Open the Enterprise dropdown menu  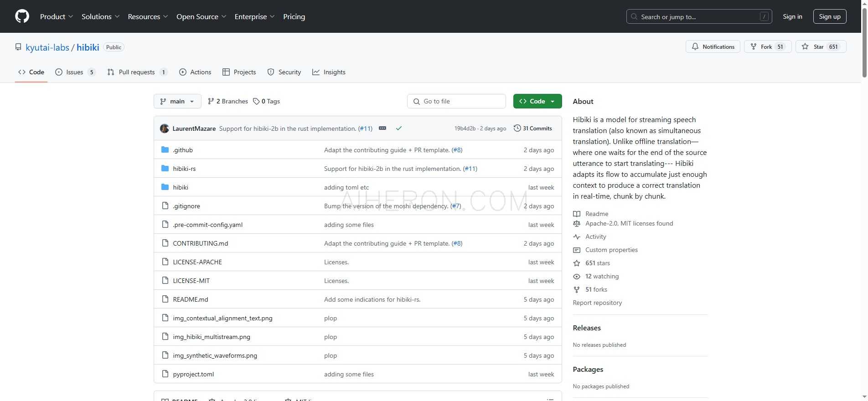[x=254, y=16]
